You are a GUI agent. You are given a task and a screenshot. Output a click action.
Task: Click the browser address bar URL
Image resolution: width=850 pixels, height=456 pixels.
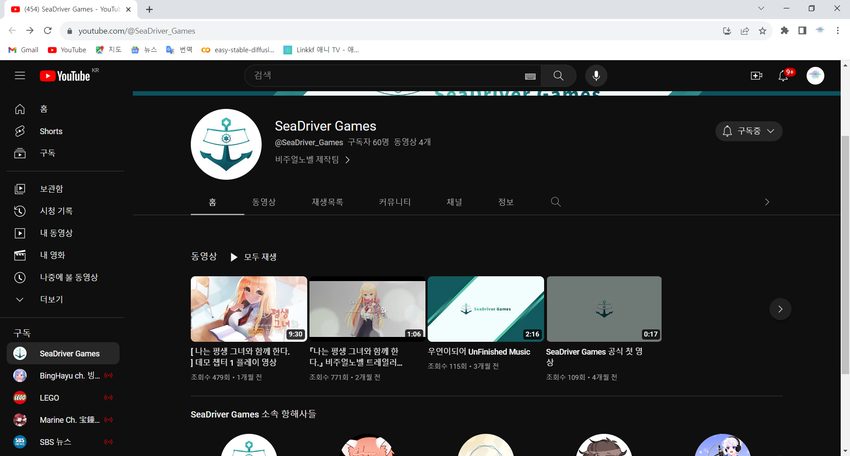pyautogui.click(x=137, y=31)
